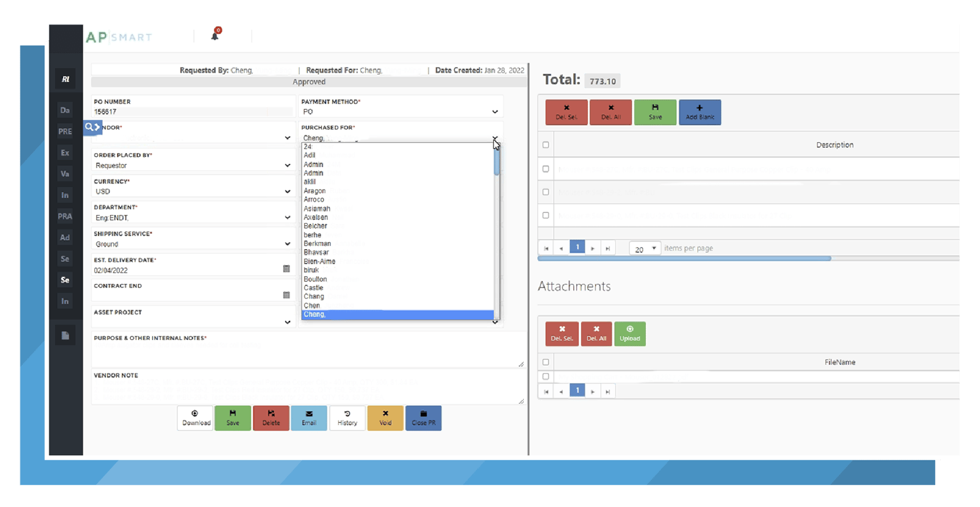Delete all attachments with Del. All
Screen dimensions: 980x507
click(x=596, y=334)
